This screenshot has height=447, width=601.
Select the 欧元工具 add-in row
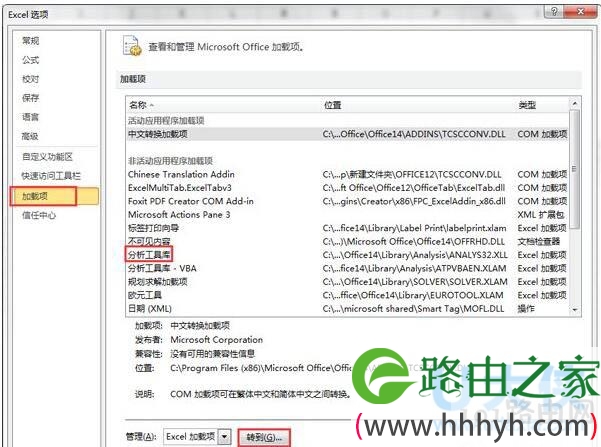[347, 295]
